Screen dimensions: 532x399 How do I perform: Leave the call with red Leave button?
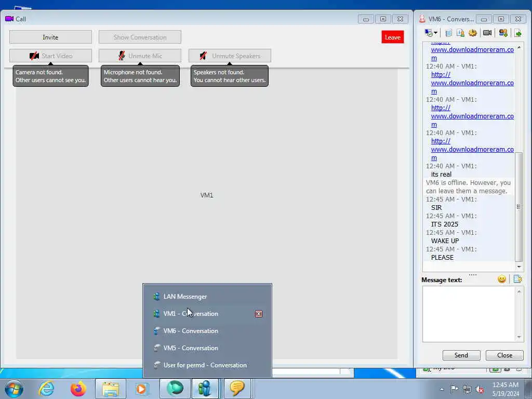pos(393,37)
